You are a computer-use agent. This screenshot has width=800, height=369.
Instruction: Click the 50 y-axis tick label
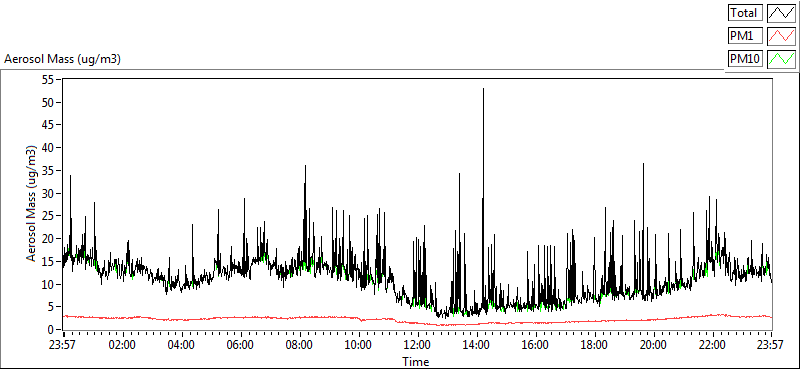48,103
